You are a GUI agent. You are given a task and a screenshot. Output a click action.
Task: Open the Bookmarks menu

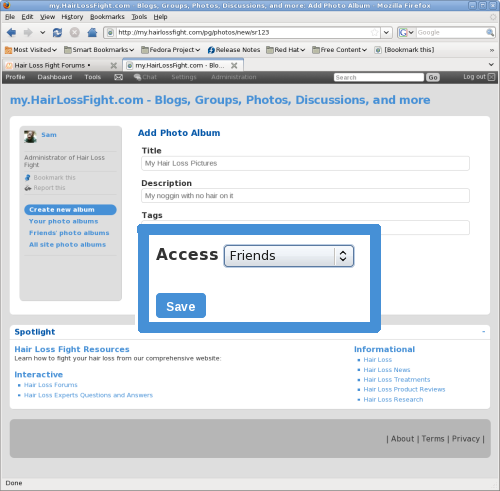point(107,17)
